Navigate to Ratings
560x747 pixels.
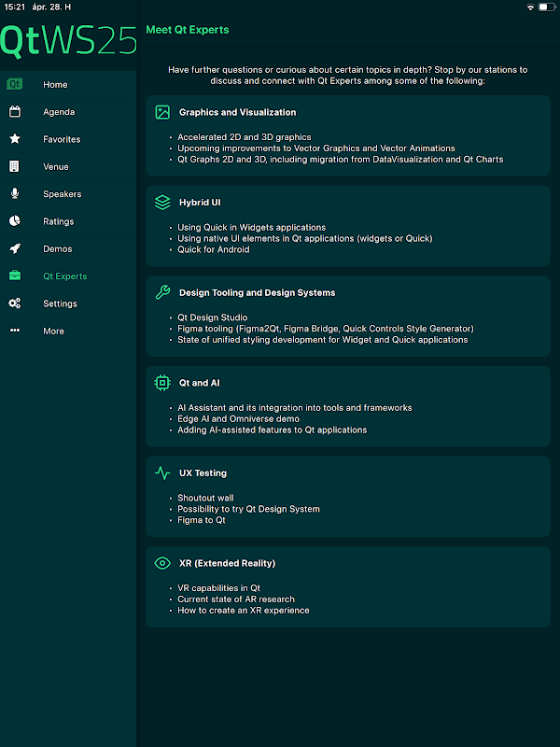[68, 221]
